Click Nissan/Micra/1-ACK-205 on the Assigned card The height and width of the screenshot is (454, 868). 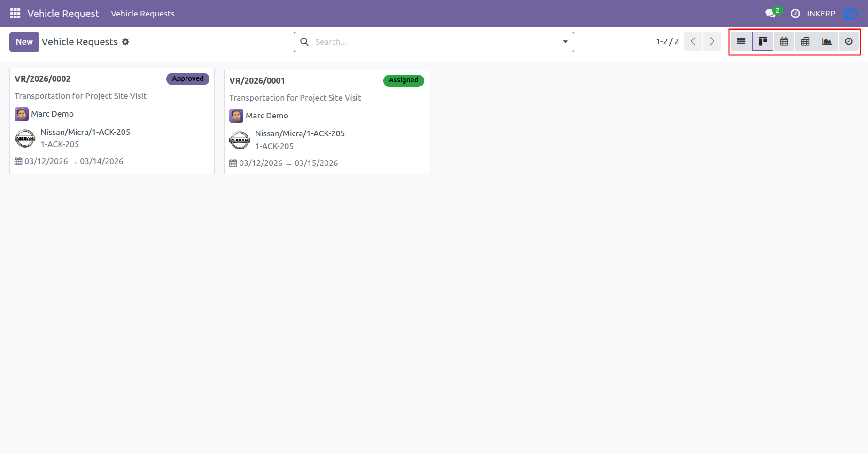click(300, 133)
